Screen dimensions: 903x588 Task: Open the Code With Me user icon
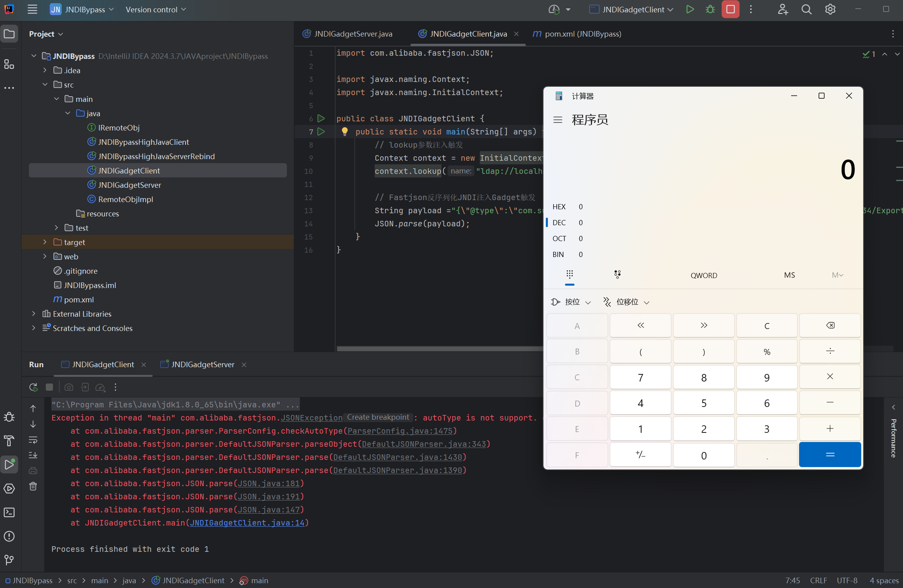(783, 10)
